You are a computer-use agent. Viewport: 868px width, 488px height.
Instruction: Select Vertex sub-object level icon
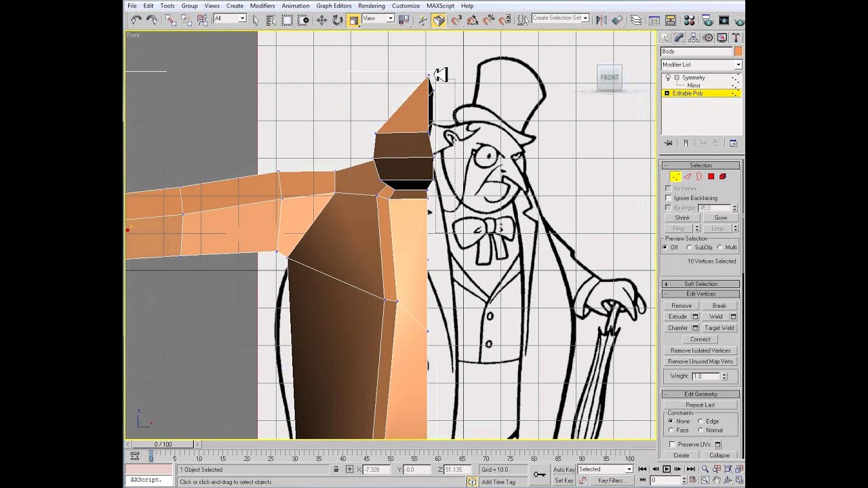pyautogui.click(x=675, y=176)
